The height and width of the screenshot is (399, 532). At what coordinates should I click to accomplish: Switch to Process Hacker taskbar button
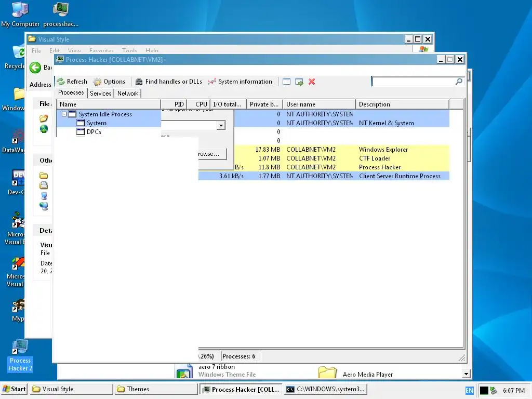241,389
